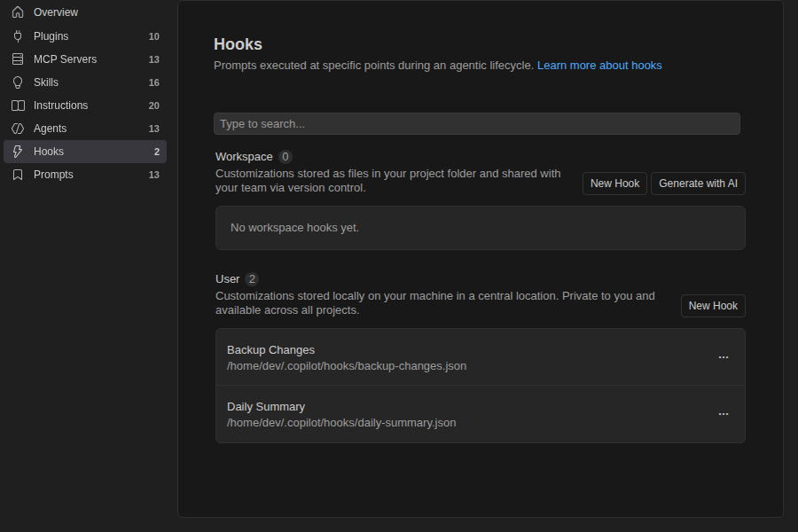Click the Instructions book icon
The width and height of the screenshot is (798, 532).
[18, 106]
